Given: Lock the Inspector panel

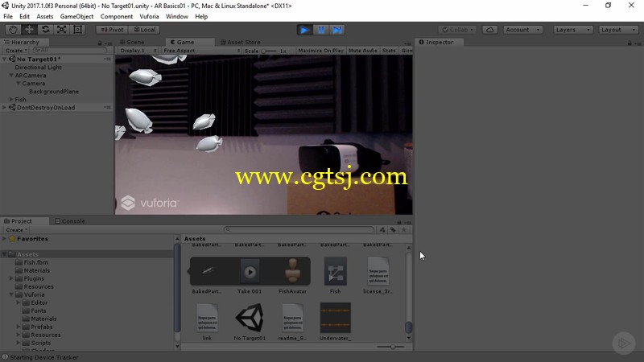Looking at the screenshot, I should pos(630,43).
